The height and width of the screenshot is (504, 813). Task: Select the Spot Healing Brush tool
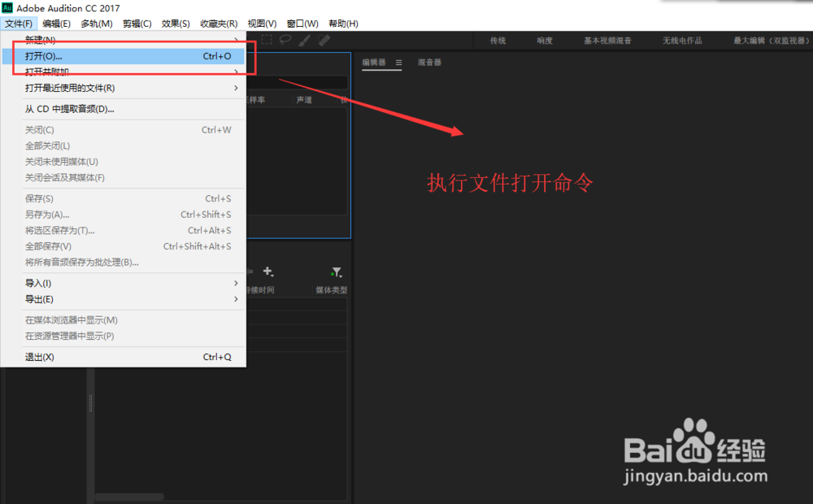point(324,40)
